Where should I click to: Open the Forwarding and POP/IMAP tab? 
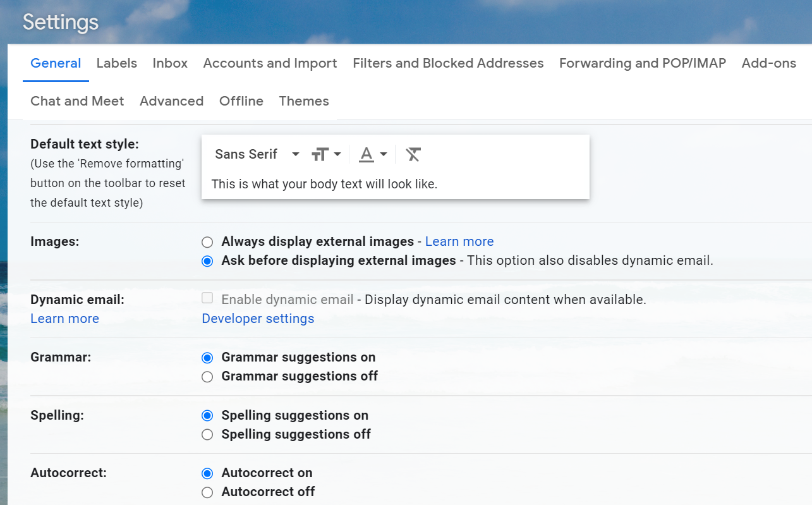point(643,63)
